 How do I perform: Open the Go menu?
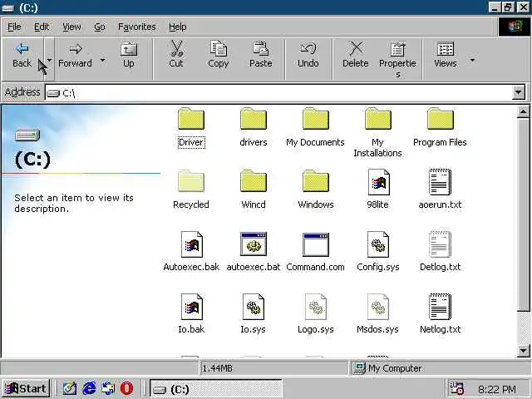pos(100,27)
